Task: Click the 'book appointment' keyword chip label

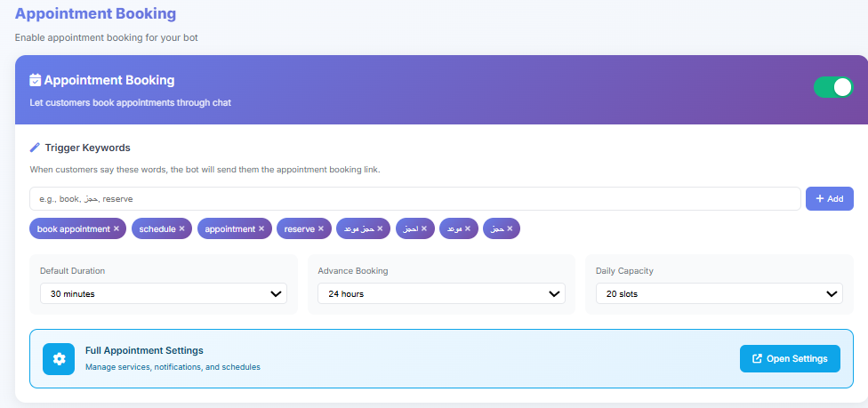Action: 73,229
